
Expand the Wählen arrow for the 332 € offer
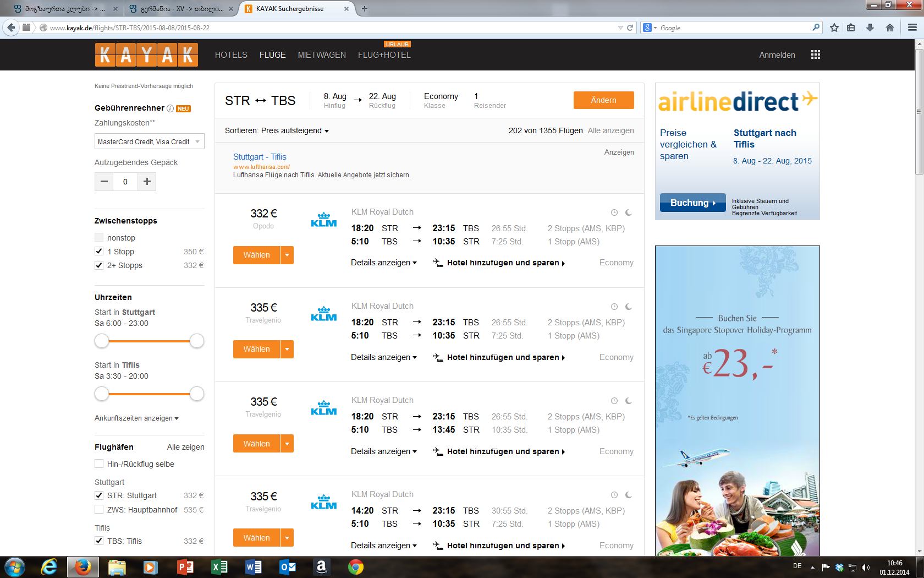click(x=287, y=255)
